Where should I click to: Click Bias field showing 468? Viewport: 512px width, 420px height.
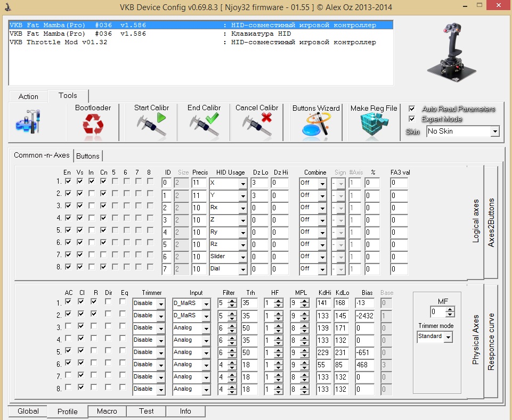click(364, 365)
